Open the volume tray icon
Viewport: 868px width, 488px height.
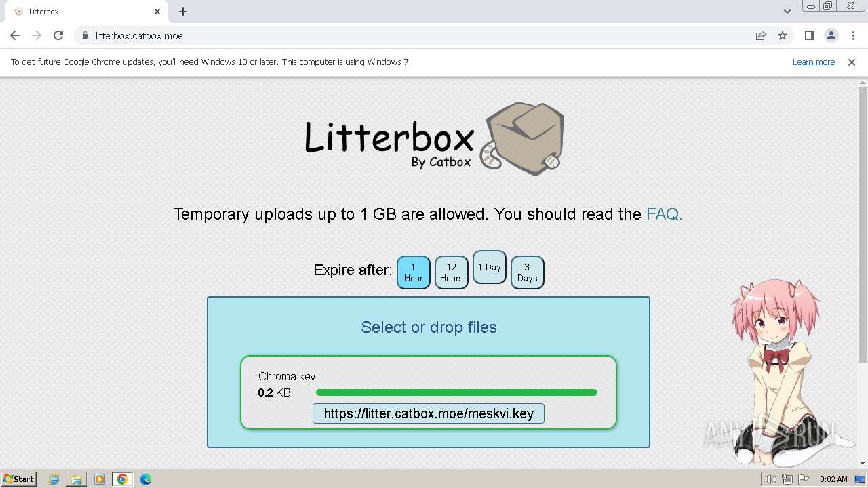click(771, 479)
